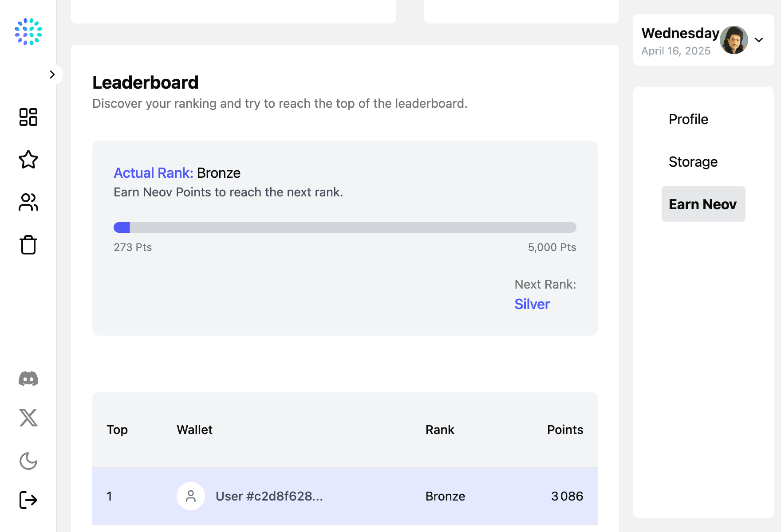Switch to the Profile section

688,119
